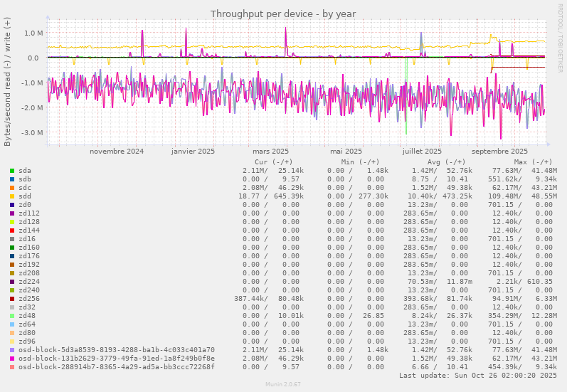Click the osd-block-131b2629 magenta legend swatch
The height and width of the screenshot is (392, 567).
point(12,359)
